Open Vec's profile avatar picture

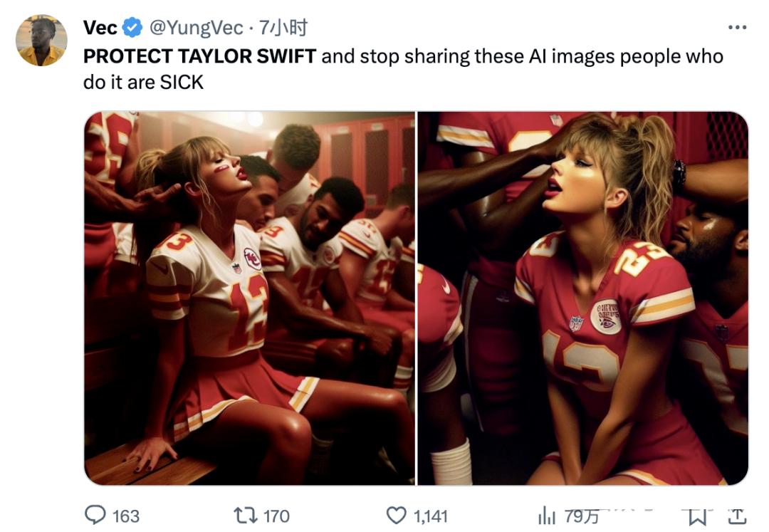(x=41, y=41)
